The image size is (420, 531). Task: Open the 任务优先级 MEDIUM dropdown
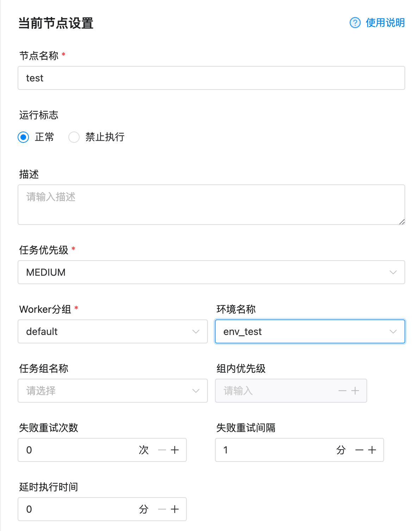click(211, 272)
